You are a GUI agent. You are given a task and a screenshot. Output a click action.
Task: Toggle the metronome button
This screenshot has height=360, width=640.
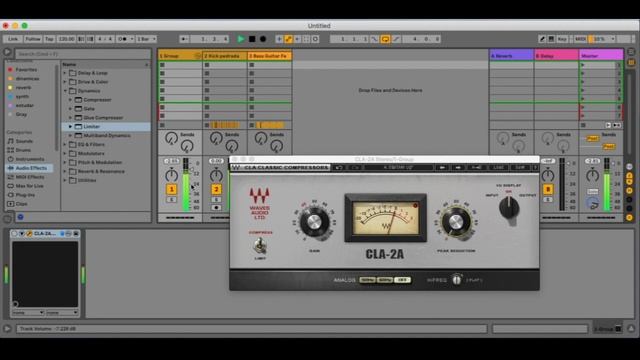(x=123, y=39)
